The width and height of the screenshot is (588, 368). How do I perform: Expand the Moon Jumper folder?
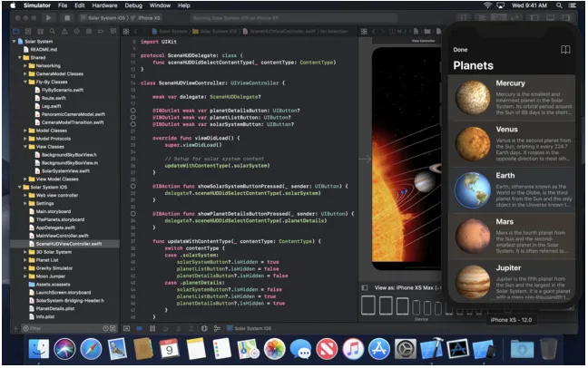tap(25, 276)
